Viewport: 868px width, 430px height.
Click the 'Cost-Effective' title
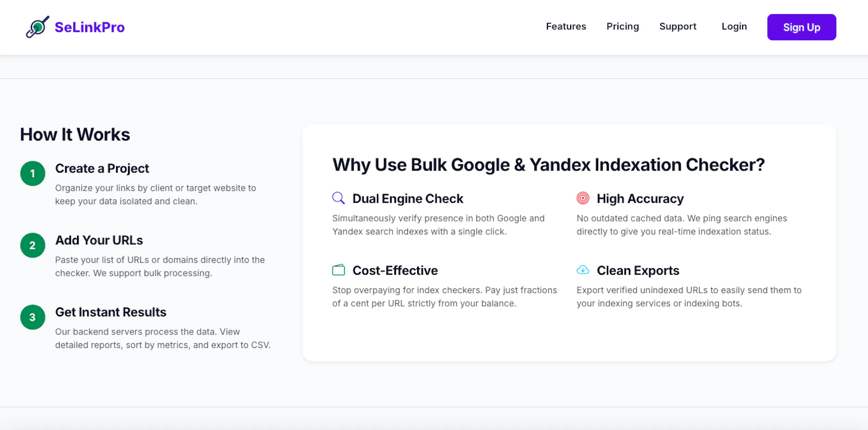click(x=395, y=270)
